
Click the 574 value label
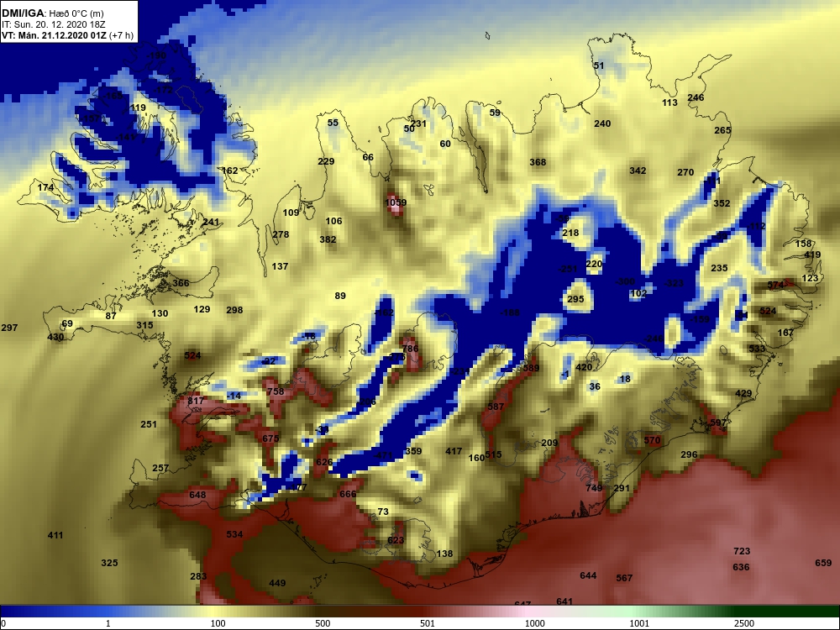pyautogui.click(x=775, y=285)
